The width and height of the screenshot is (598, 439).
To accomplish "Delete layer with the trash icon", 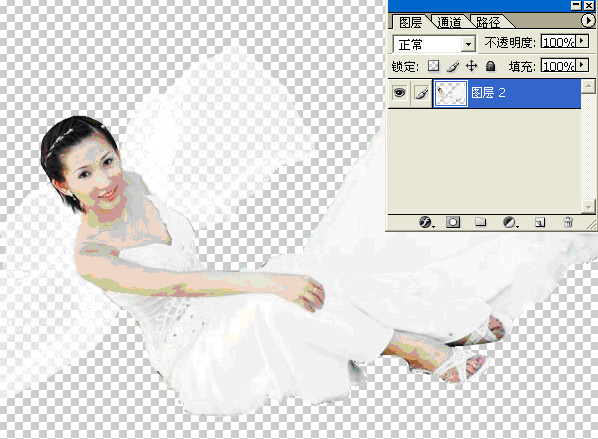I will pyautogui.click(x=568, y=222).
